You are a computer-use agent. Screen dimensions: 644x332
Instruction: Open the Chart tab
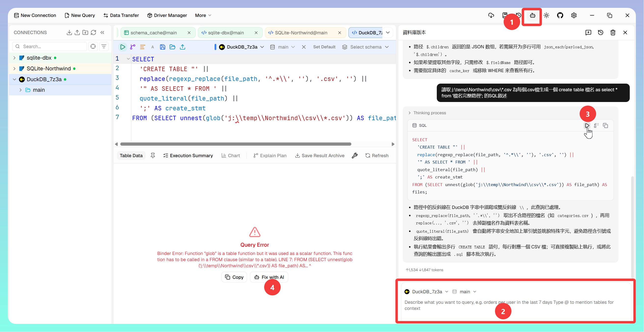[231, 155]
